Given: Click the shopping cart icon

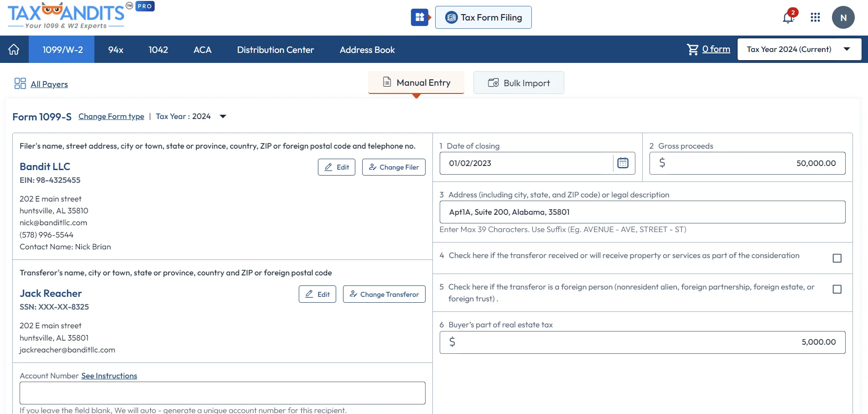Looking at the screenshot, I should [x=693, y=49].
